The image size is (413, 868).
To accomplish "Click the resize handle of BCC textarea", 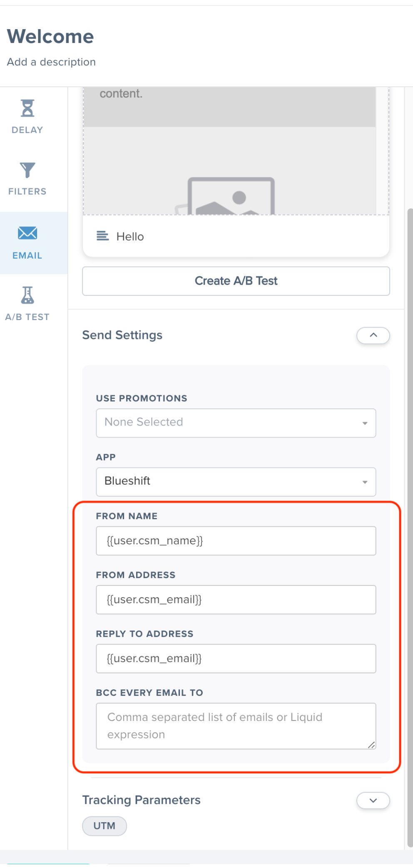I will 371,745.
